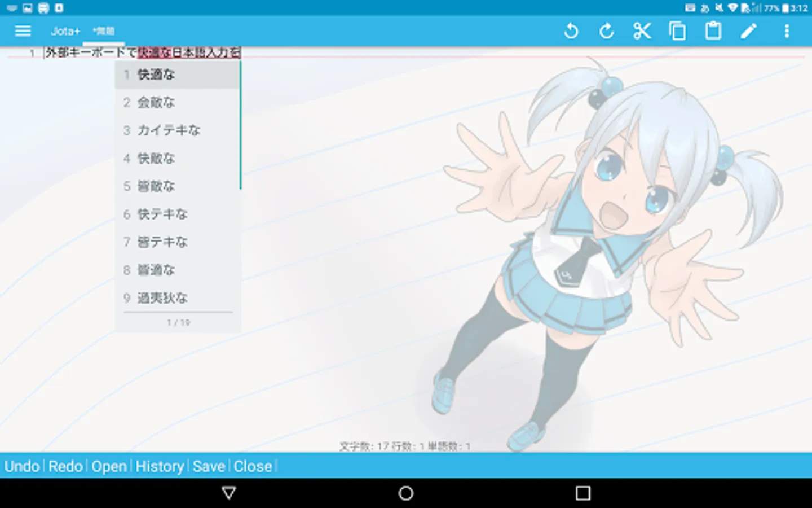Screen dimensions: 812x508
Task: Tap Close in the bottom bar
Action: (x=253, y=466)
